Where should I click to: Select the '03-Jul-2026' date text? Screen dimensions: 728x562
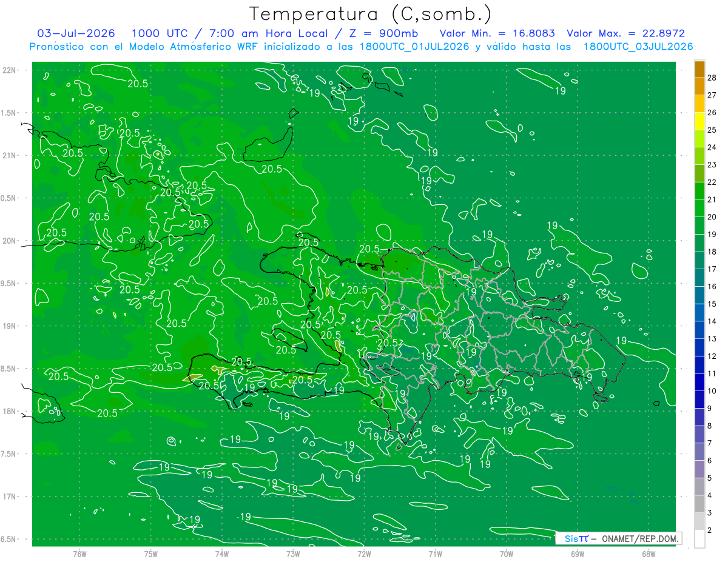click(78, 33)
